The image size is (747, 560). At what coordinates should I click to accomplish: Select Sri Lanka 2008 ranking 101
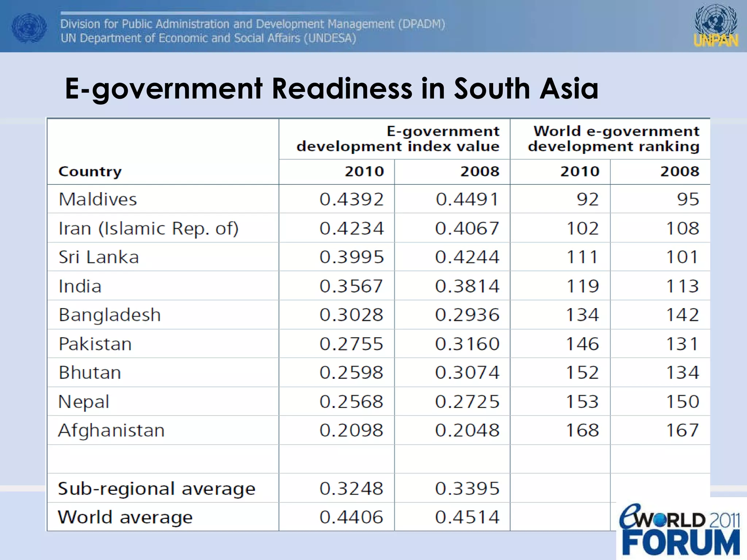tap(682, 257)
